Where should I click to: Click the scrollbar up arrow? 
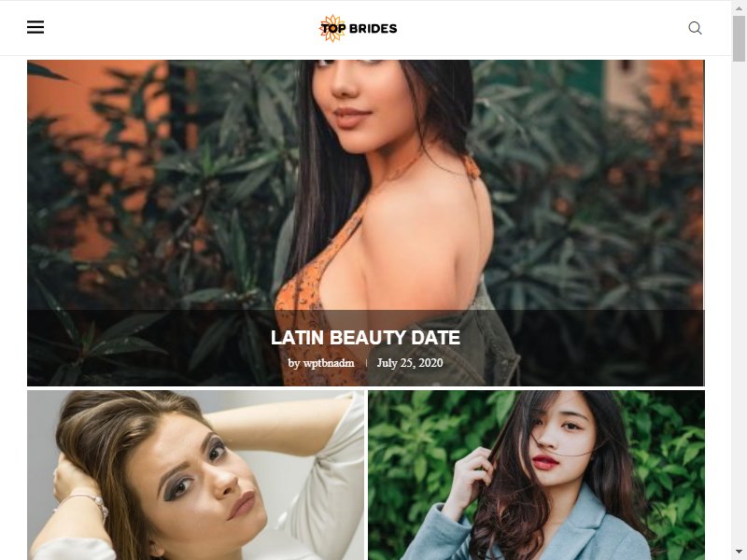[739, 7]
